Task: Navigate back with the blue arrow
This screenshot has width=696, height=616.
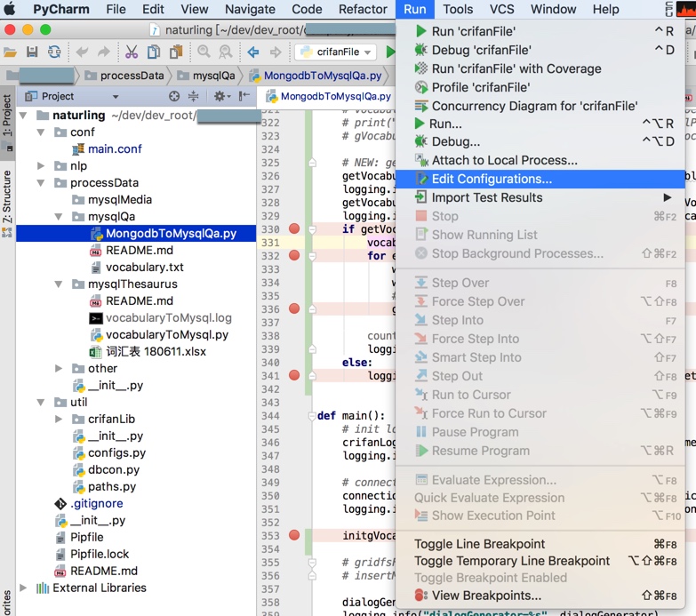Action: pyautogui.click(x=253, y=52)
